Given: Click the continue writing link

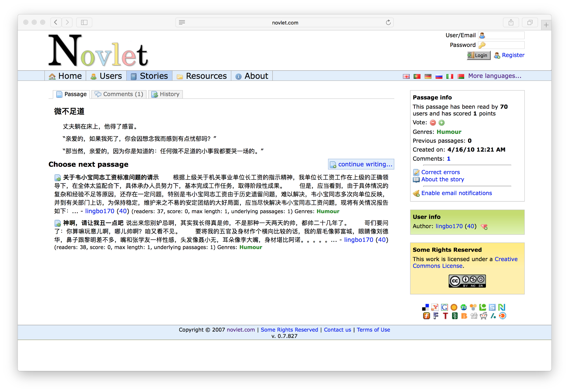Looking at the screenshot, I should [361, 164].
